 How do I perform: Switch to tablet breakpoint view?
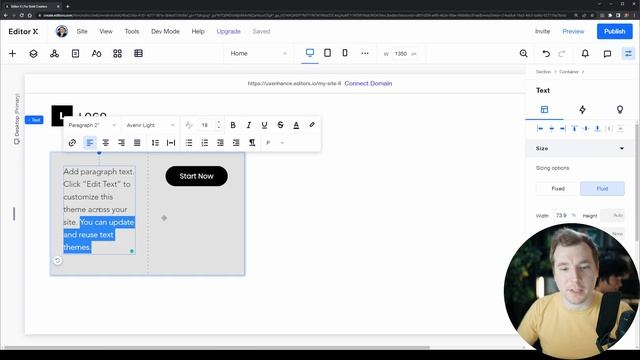[x=327, y=53]
